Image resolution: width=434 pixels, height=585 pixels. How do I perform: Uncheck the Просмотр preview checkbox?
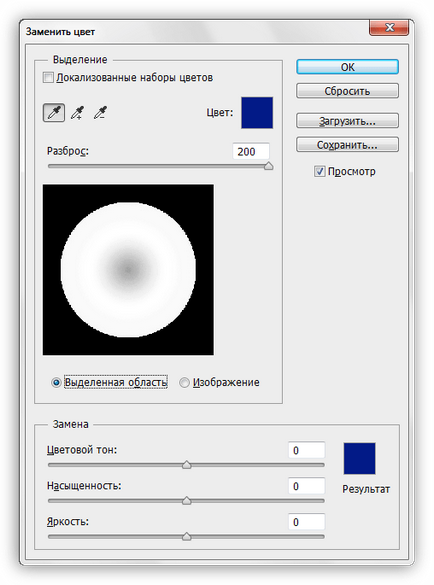319,172
